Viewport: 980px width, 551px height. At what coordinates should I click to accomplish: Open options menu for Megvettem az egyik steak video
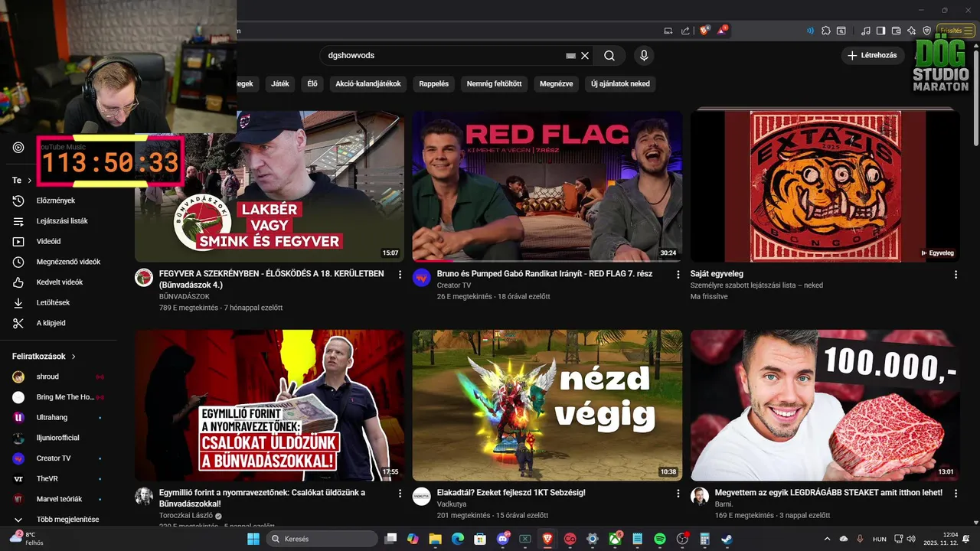coord(955,494)
